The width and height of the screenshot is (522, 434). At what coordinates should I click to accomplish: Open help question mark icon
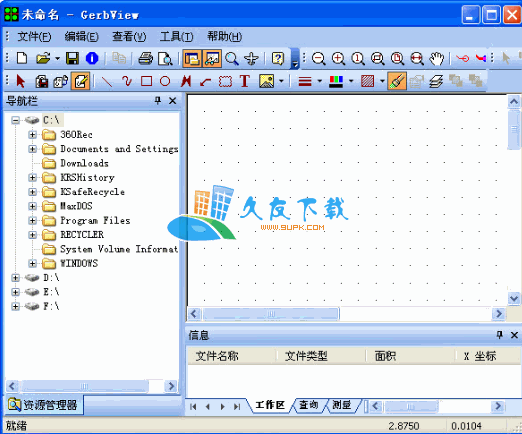point(278,58)
